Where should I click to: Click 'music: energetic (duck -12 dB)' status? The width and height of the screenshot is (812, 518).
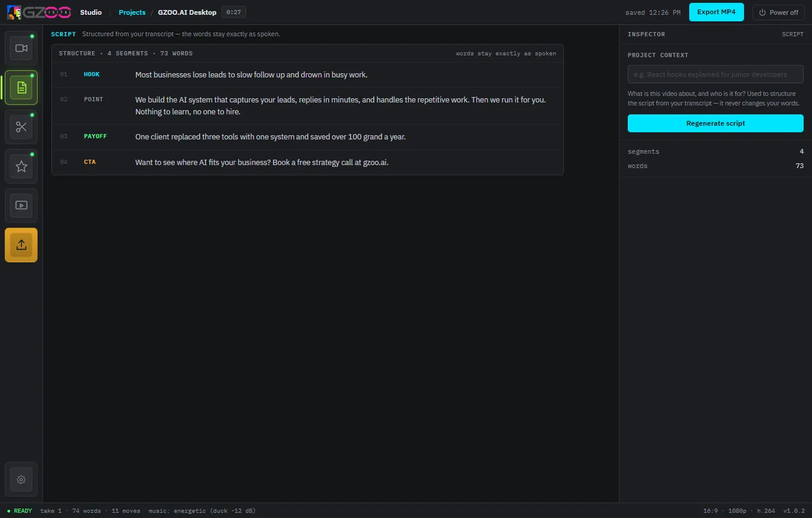coord(202,511)
